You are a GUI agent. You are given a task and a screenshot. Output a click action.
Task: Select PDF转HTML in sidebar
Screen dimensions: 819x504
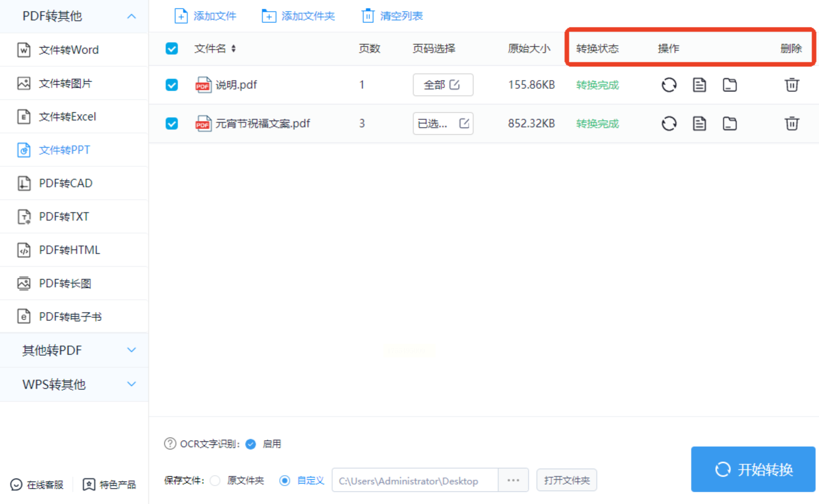(69, 250)
